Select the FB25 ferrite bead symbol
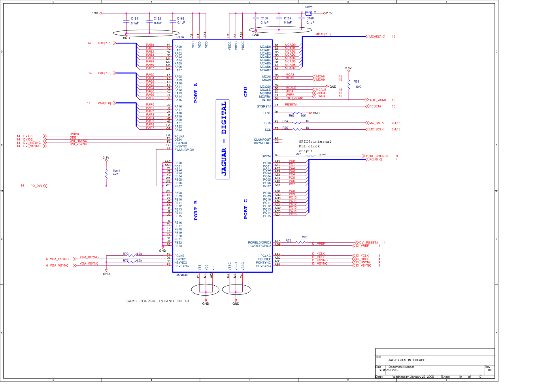This screenshot has height=392, width=555. 308,13
